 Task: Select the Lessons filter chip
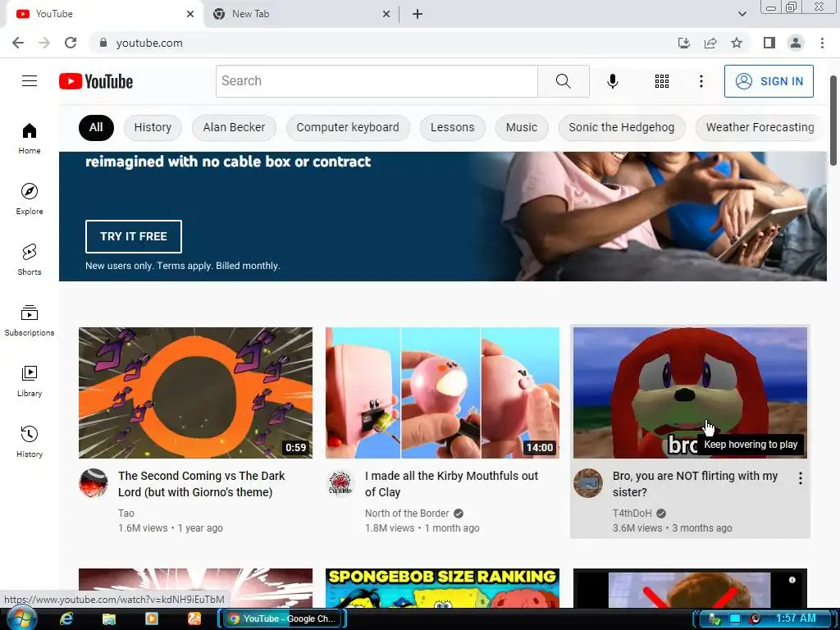click(x=452, y=127)
